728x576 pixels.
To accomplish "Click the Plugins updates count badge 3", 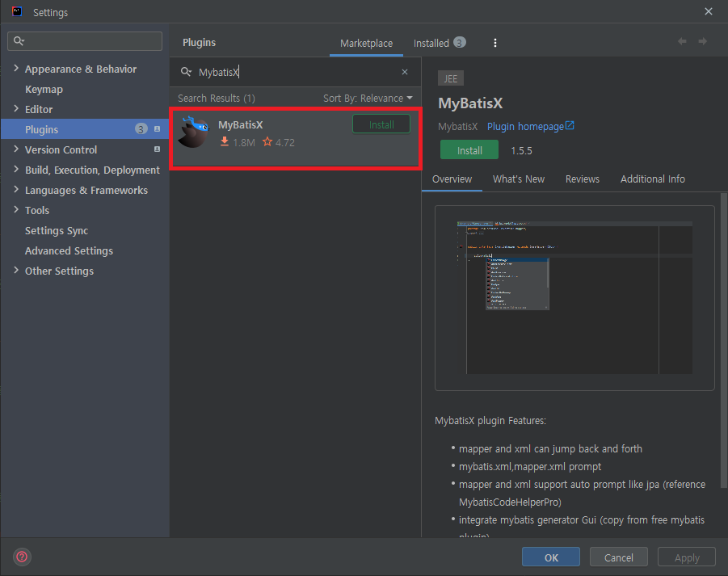I will [141, 129].
